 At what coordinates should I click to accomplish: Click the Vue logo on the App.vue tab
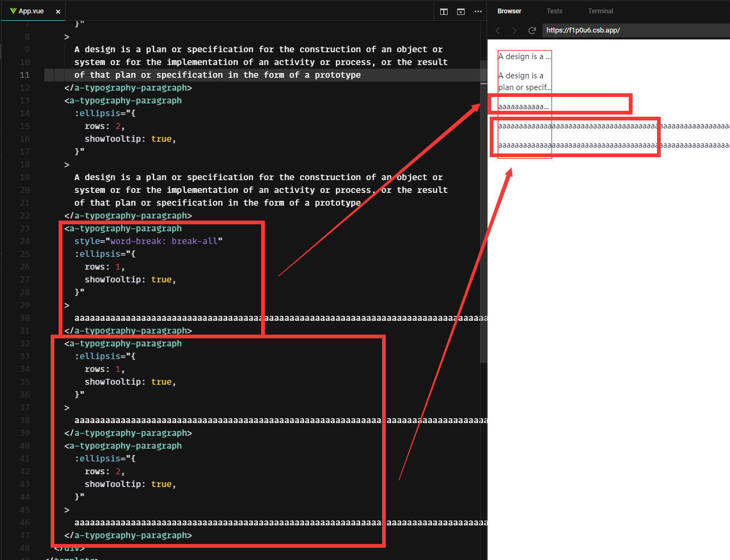[13, 11]
